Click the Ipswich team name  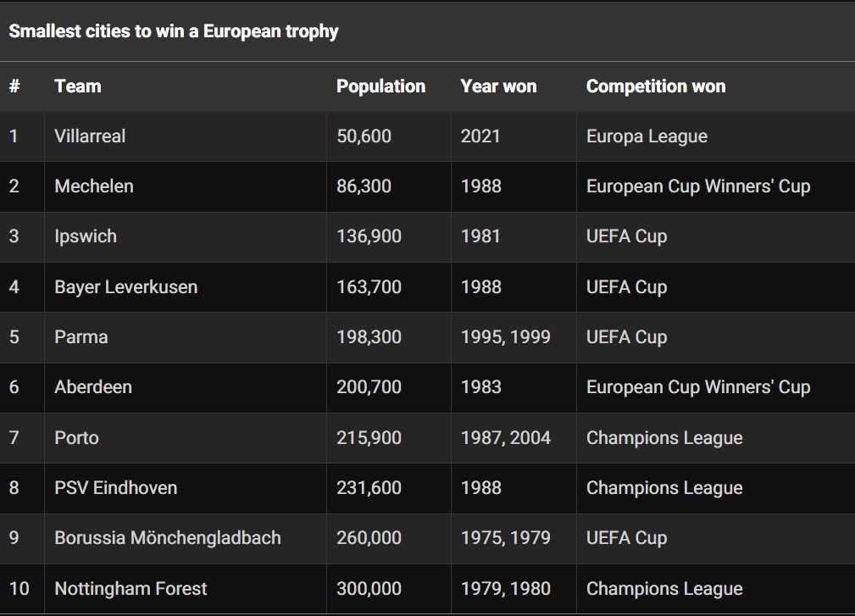(x=86, y=236)
